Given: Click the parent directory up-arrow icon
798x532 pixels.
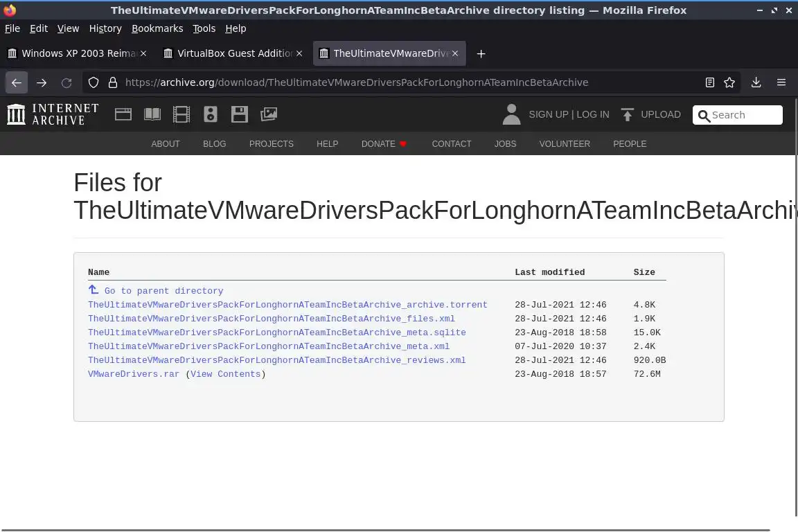Looking at the screenshot, I should pyautogui.click(x=93, y=290).
